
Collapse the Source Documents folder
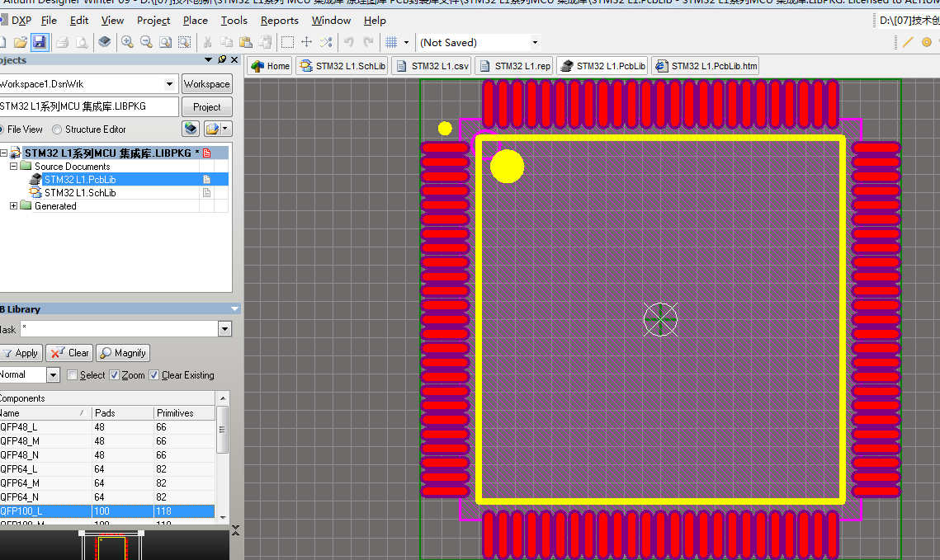pos(14,167)
